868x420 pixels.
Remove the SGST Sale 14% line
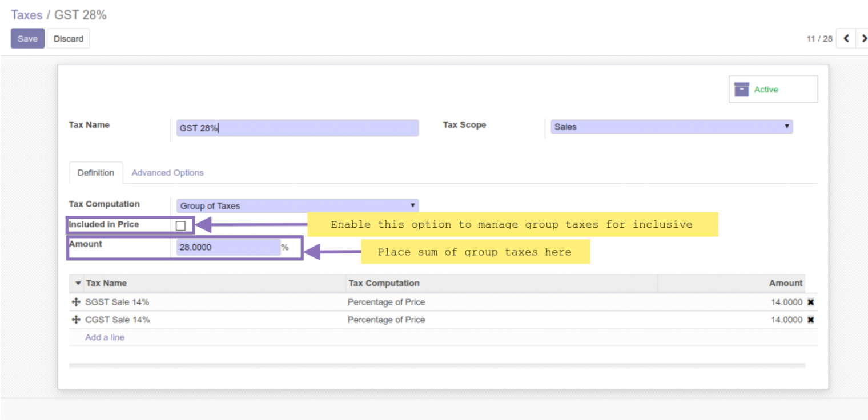tap(810, 302)
